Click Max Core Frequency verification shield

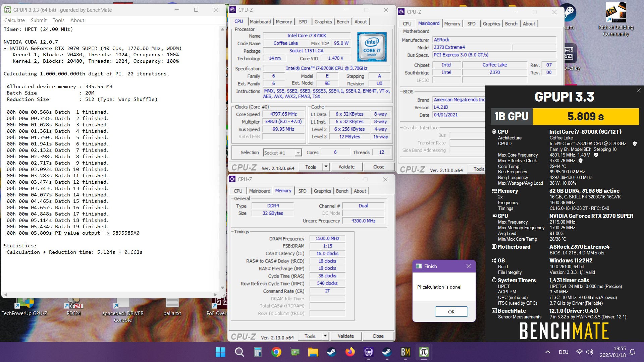tap(596, 155)
